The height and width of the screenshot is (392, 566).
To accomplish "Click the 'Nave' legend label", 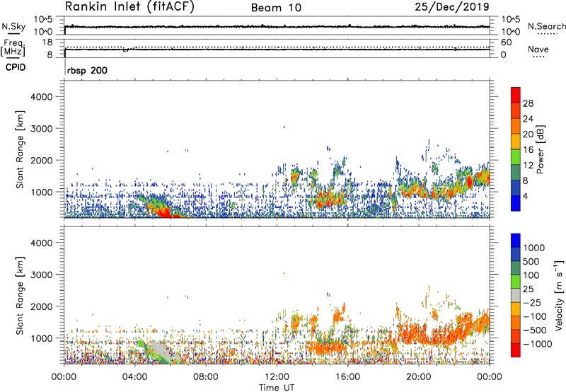I will pyautogui.click(x=538, y=49).
